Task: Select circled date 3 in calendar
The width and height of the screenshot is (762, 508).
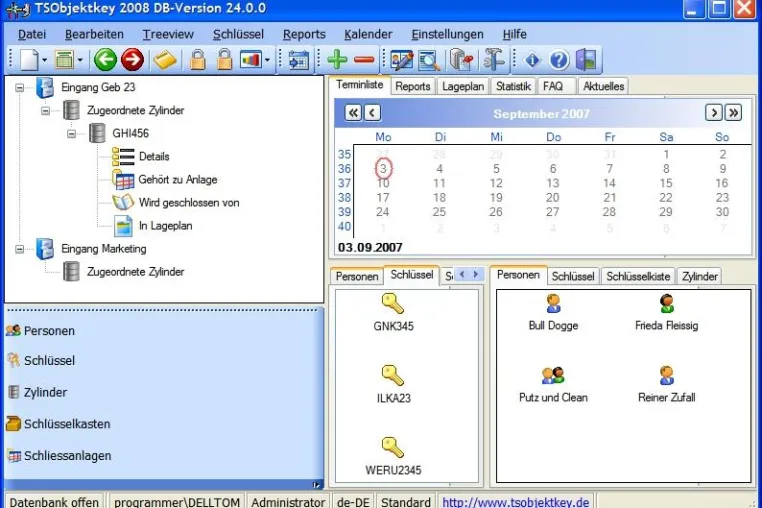Action: coord(383,169)
